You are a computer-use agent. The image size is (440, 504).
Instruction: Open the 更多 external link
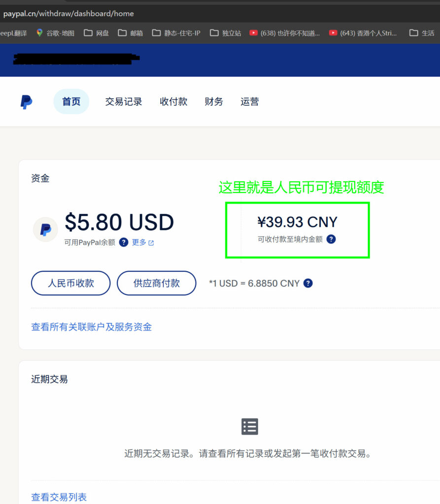point(142,242)
